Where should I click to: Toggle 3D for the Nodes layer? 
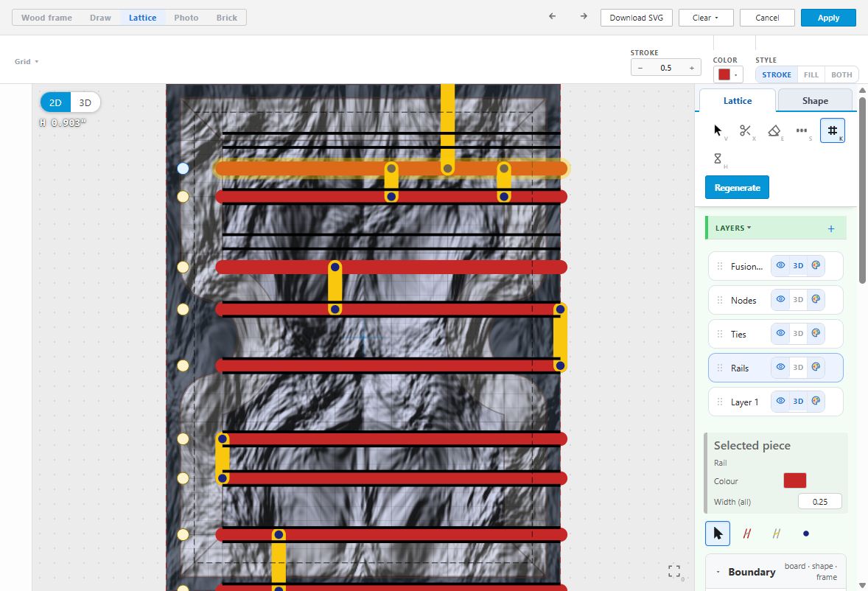[798, 299]
